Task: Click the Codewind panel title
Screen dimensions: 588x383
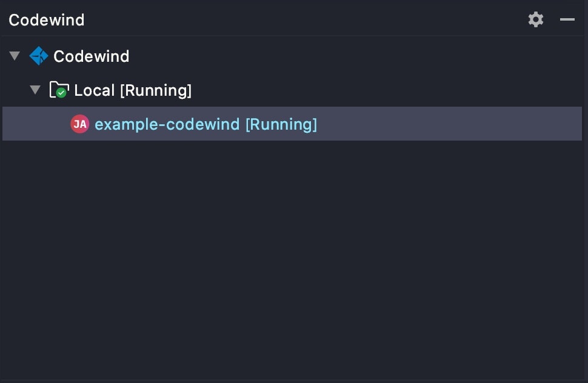Action: (47, 20)
